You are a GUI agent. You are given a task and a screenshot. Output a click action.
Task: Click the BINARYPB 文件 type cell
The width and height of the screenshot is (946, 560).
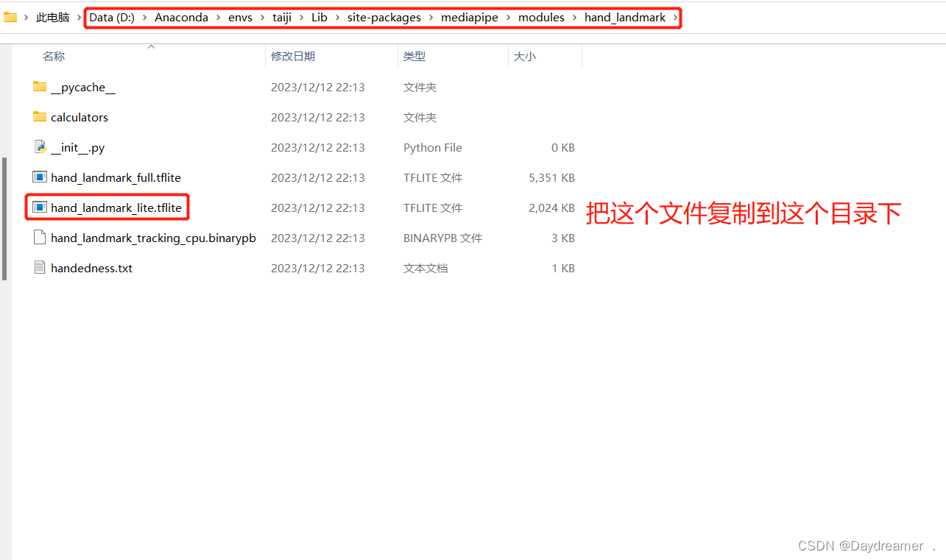coord(442,238)
